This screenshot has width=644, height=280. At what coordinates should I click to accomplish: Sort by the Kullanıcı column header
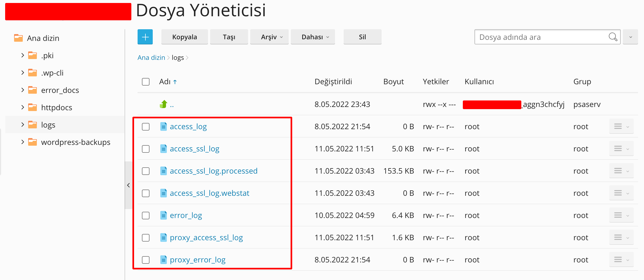[x=479, y=82]
